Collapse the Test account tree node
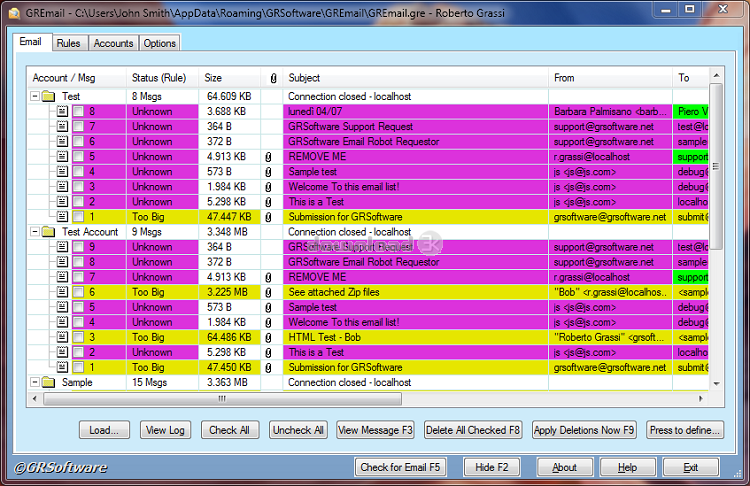 pos(35,97)
